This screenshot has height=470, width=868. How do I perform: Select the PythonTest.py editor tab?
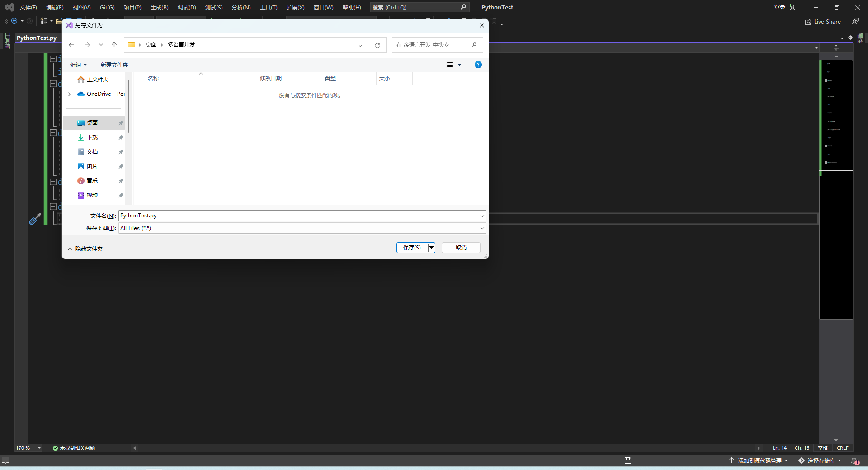(37, 38)
